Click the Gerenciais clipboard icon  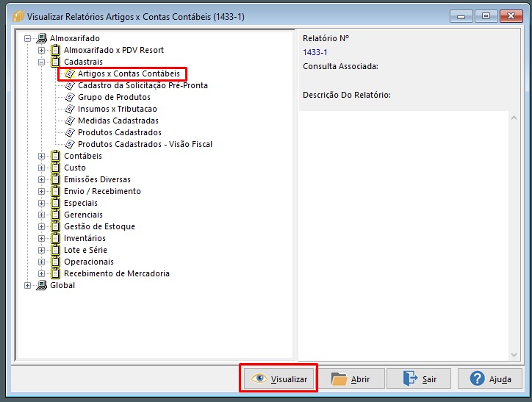tap(55, 215)
